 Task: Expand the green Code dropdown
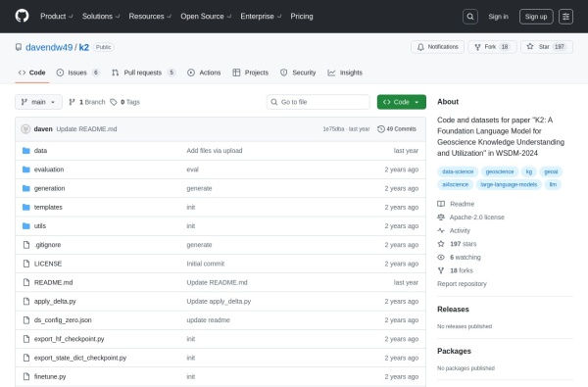(401, 102)
